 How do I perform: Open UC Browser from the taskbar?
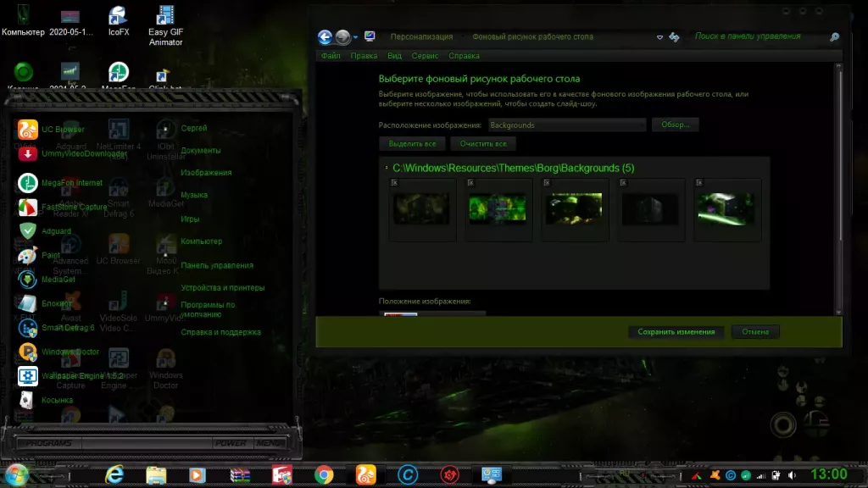(366, 475)
